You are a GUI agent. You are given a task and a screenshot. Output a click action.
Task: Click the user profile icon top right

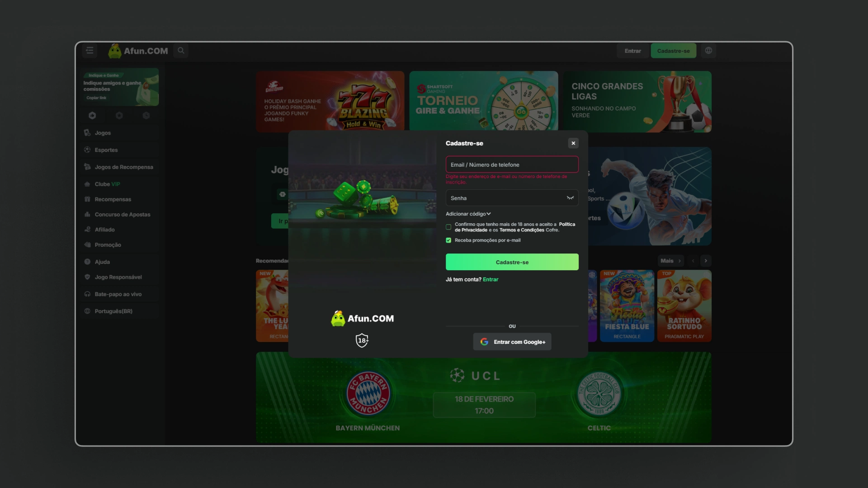click(708, 51)
